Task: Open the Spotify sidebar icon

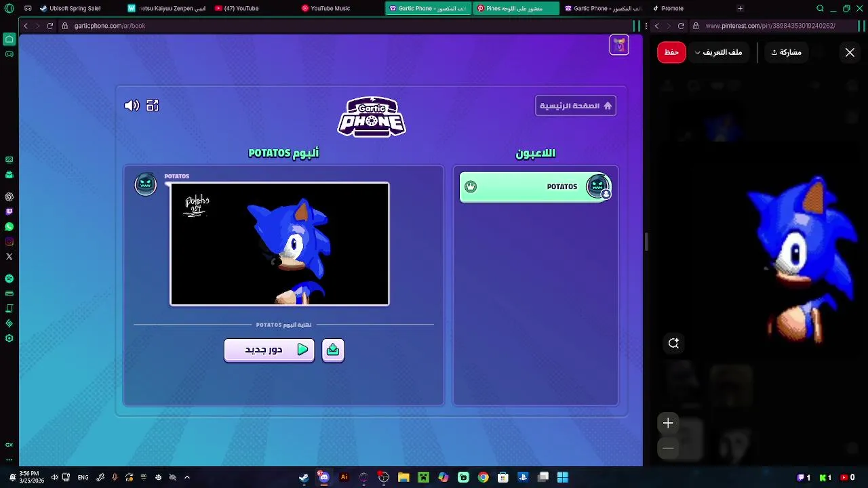Action: 9,279
